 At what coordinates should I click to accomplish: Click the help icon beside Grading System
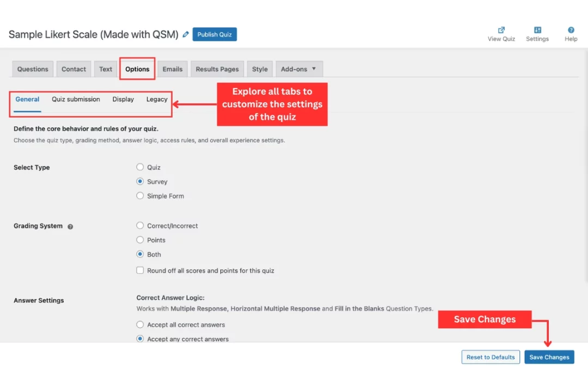click(70, 227)
